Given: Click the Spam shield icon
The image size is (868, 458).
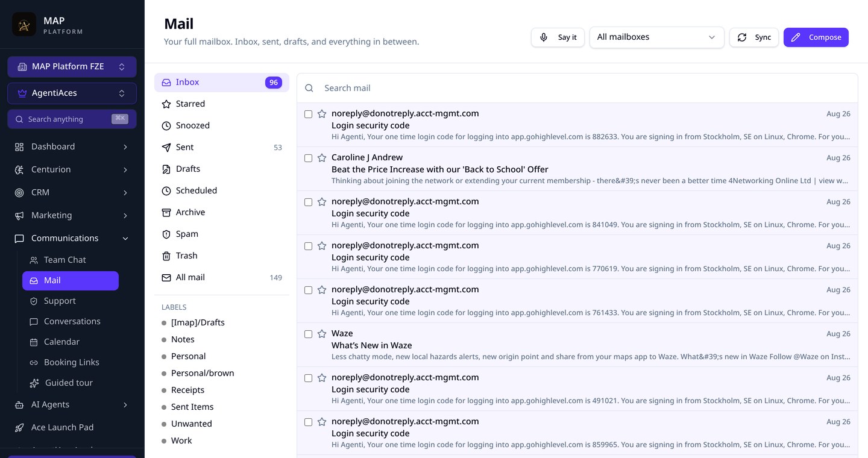Looking at the screenshot, I should click(x=166, y=234).
